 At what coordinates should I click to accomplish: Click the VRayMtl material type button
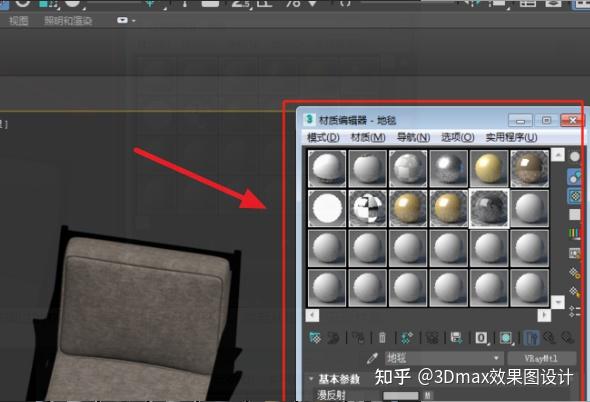pos(541,358)
